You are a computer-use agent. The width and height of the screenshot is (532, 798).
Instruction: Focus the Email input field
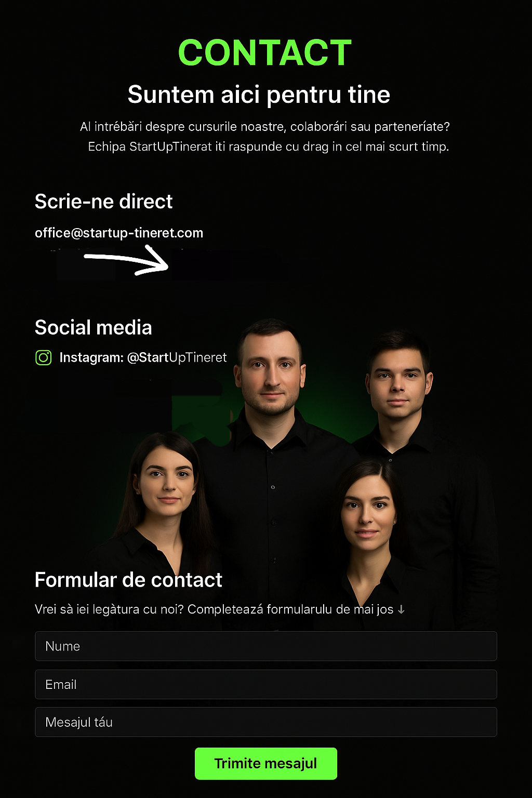(x=266, y=684)
